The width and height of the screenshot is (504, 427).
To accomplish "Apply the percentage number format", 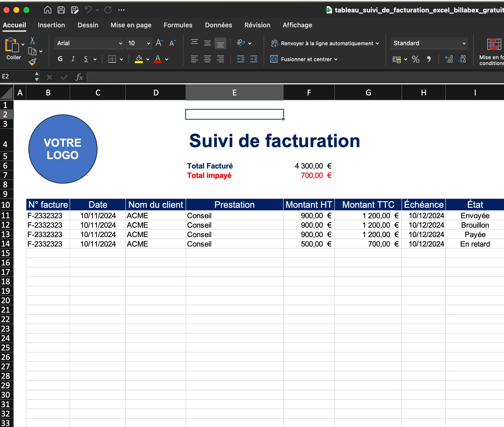I will pos(415,59).
